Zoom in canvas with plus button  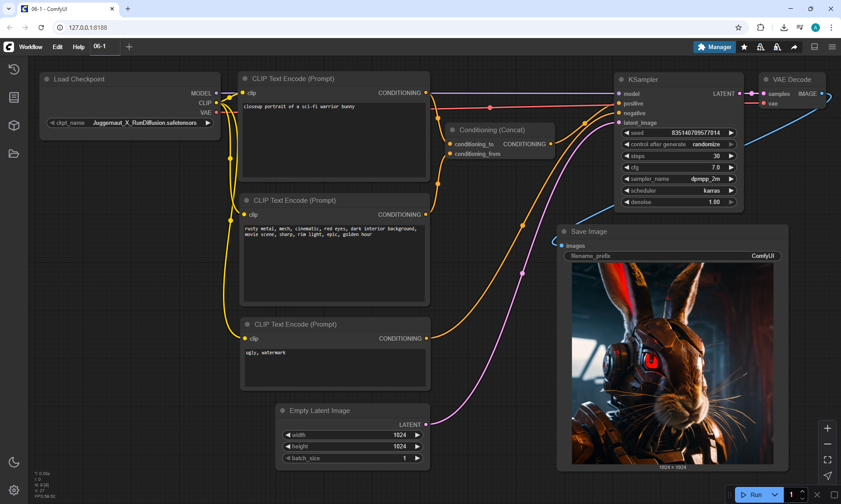[827, 428]
